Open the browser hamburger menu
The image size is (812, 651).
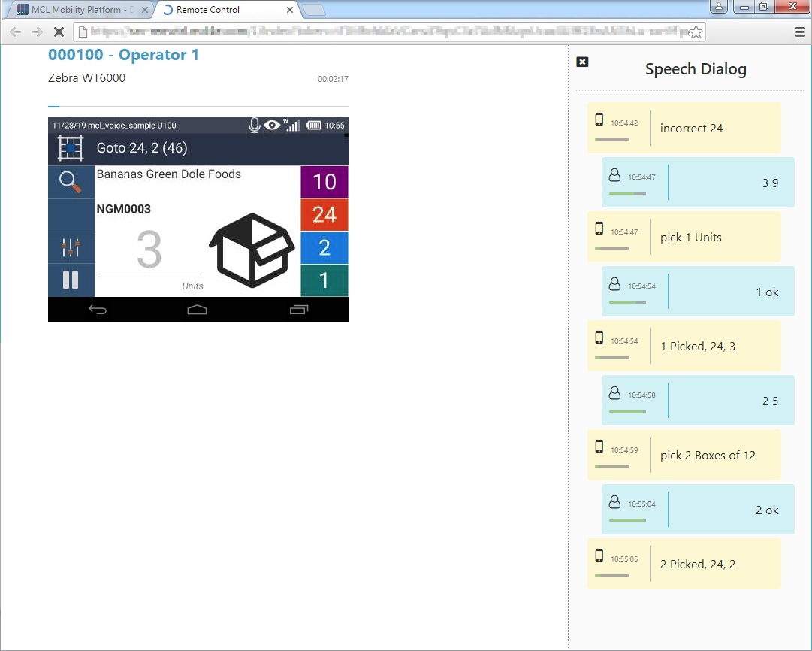(x=798, y=32)
